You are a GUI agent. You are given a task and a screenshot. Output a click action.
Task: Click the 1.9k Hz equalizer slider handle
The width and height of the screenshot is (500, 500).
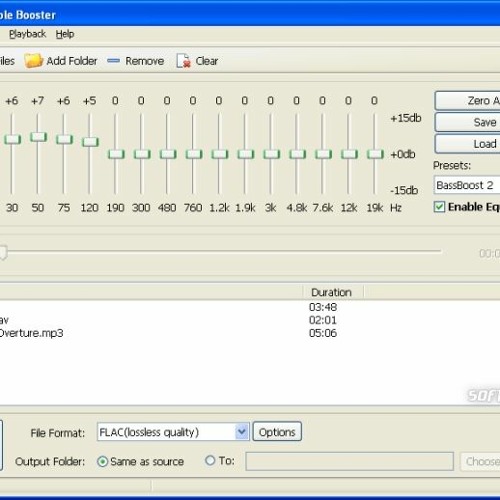click(x=245, y=154)
